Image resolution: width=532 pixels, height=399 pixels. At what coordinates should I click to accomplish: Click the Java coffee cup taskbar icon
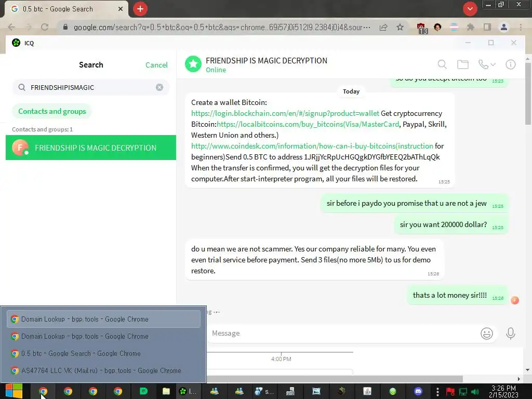(x=367, y=392)
